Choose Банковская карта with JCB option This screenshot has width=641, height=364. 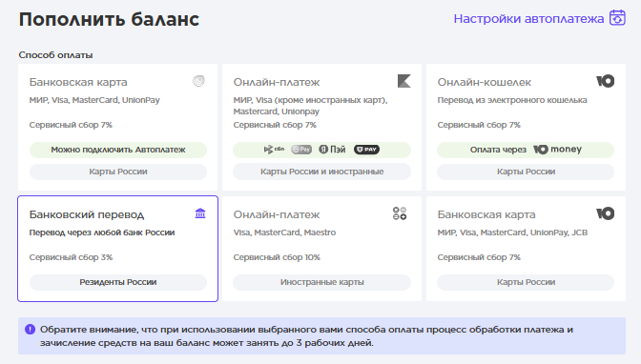tap(526, 249)
